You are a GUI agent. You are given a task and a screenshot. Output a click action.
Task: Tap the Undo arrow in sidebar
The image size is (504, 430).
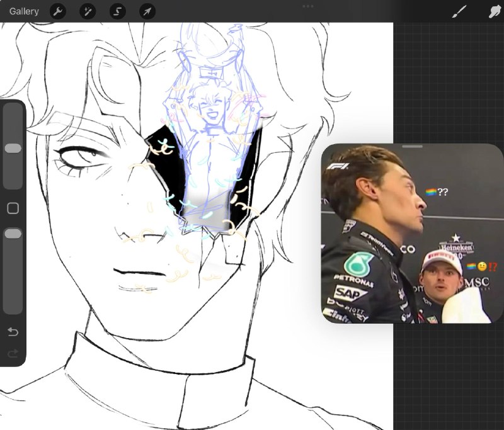pos(13,331)
